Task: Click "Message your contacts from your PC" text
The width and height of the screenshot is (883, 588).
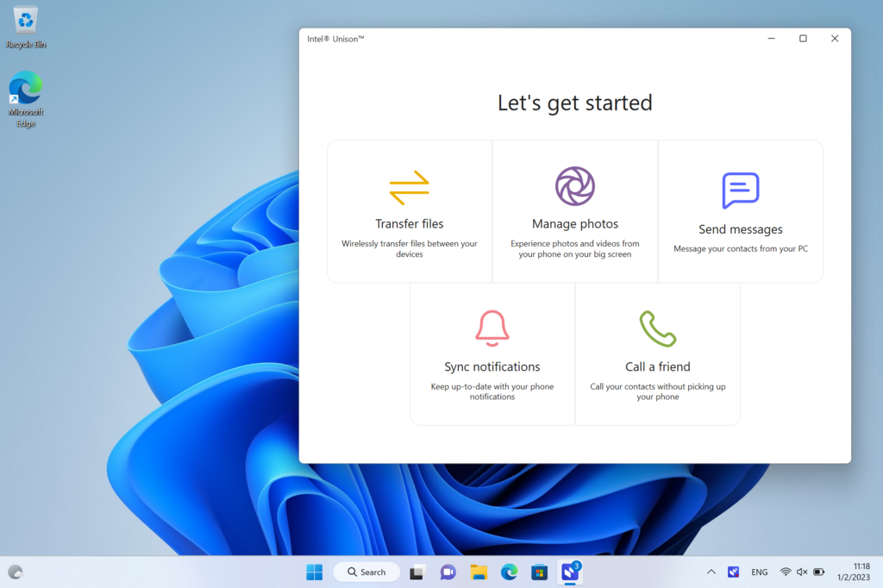Action: [x=741, y=248]
